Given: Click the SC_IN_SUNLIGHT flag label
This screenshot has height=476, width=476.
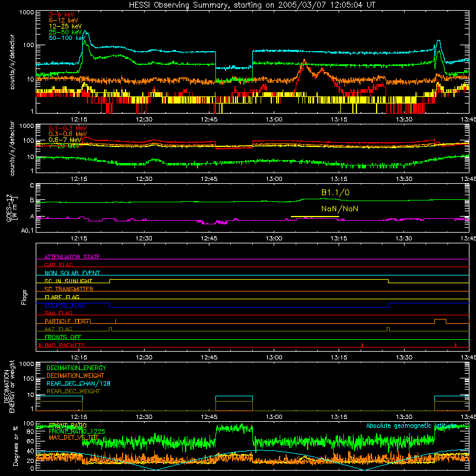Looking at the screenshot, I should [68, 281].
